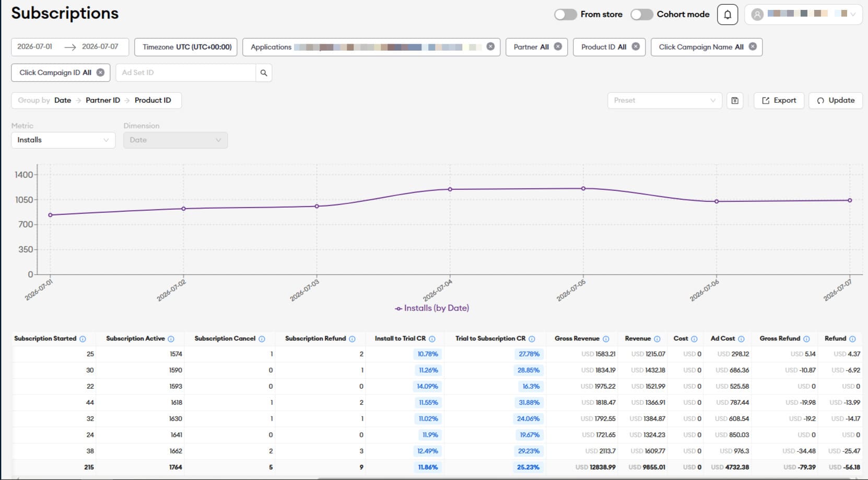
Task: Open notifications bell icon
Action: click(728, 15)
